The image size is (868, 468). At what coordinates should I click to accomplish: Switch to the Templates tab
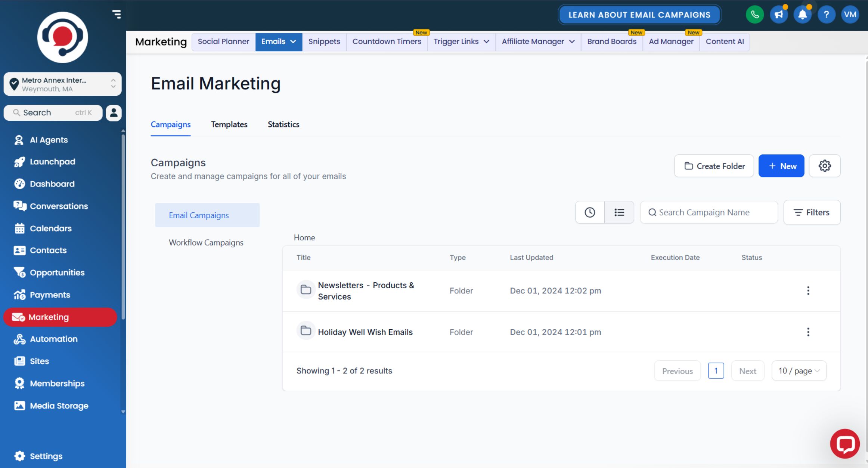click(x=229, y=124)
